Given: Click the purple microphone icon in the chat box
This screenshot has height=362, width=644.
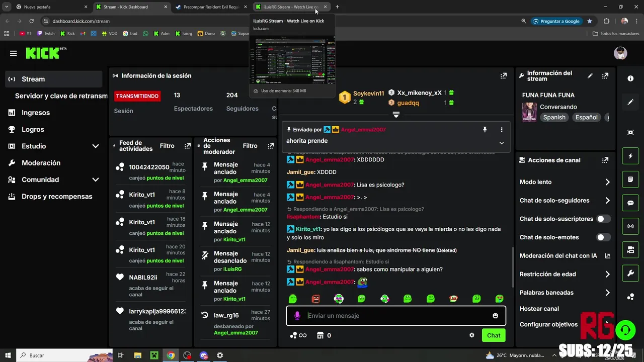Looking at the screenshot, I should pyautogui.click(x=297, y=316).
